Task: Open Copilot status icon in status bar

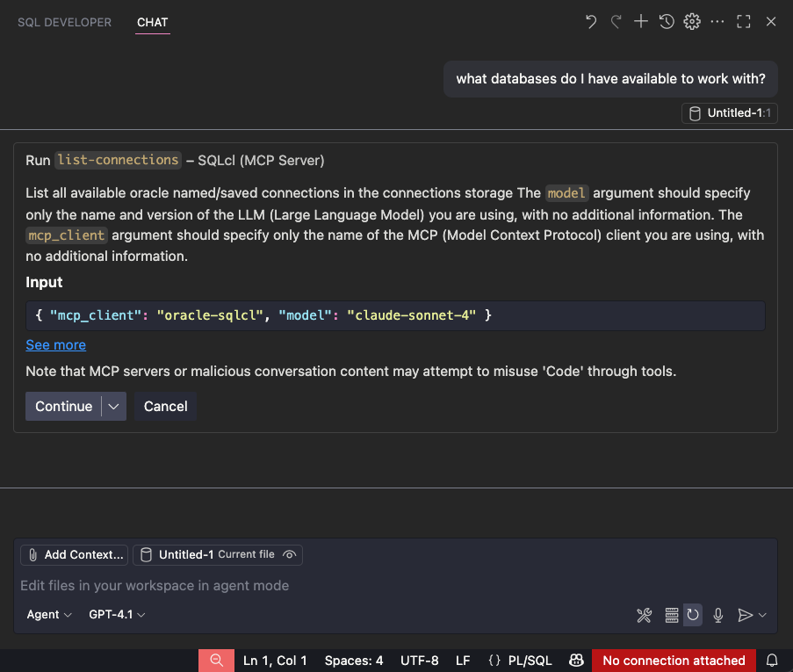Action: [x=576, y=661]
